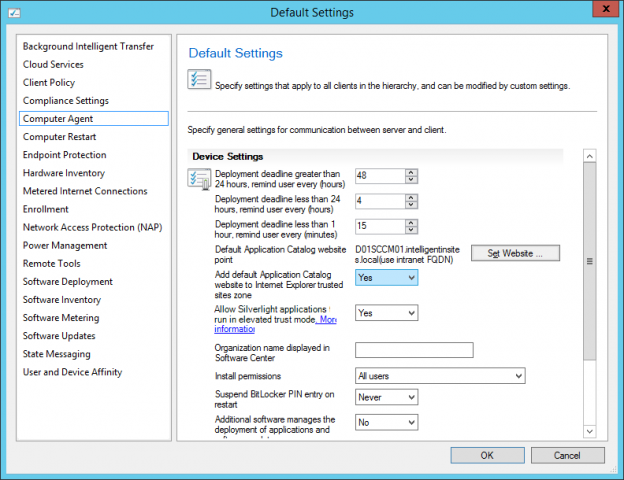Open the Install permissions dropdown
Viewport: 624px width, 480px height.
tap(440, 376)
